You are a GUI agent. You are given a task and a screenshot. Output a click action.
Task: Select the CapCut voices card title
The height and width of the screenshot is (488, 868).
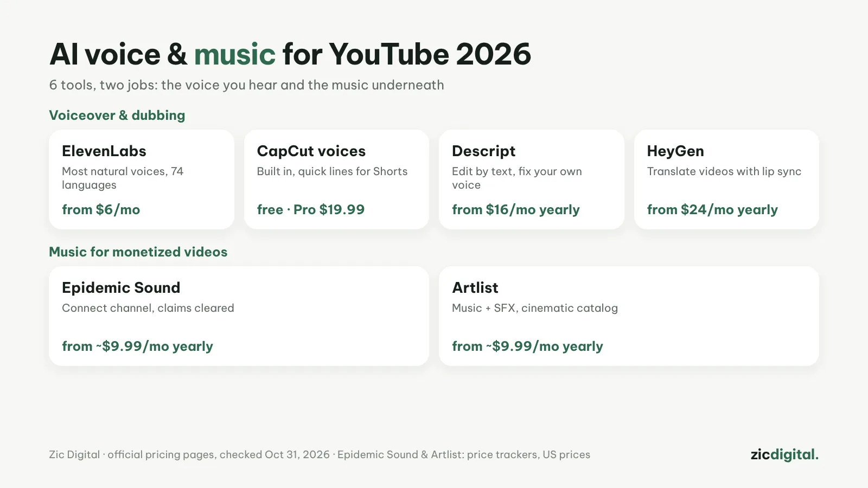(311, 151)
